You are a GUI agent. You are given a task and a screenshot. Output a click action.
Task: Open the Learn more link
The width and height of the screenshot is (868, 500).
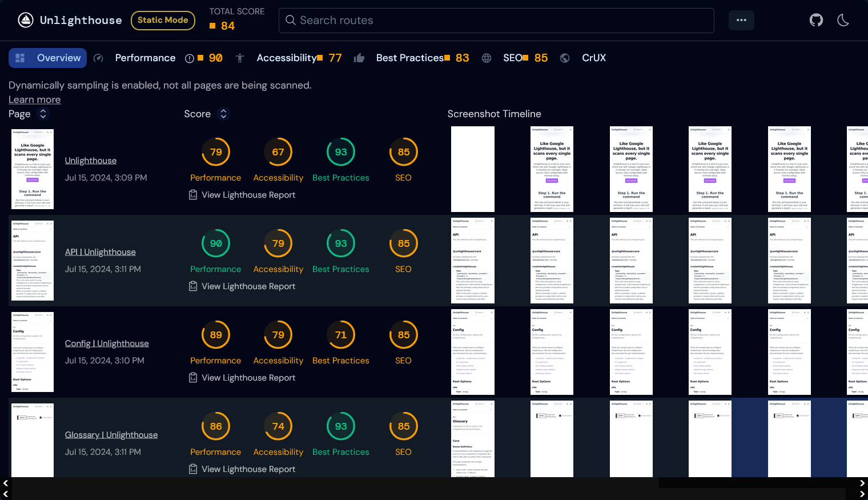(34, 100)
